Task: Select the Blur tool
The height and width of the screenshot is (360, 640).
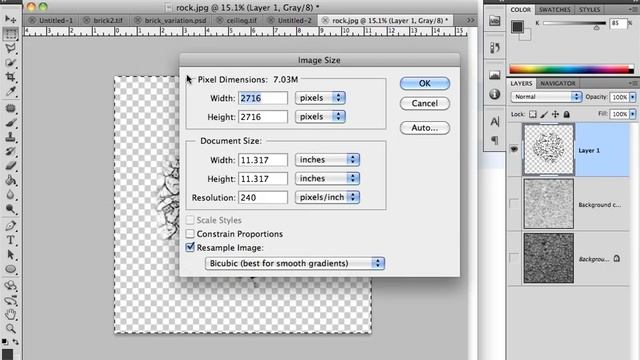Action: (10, 195)
